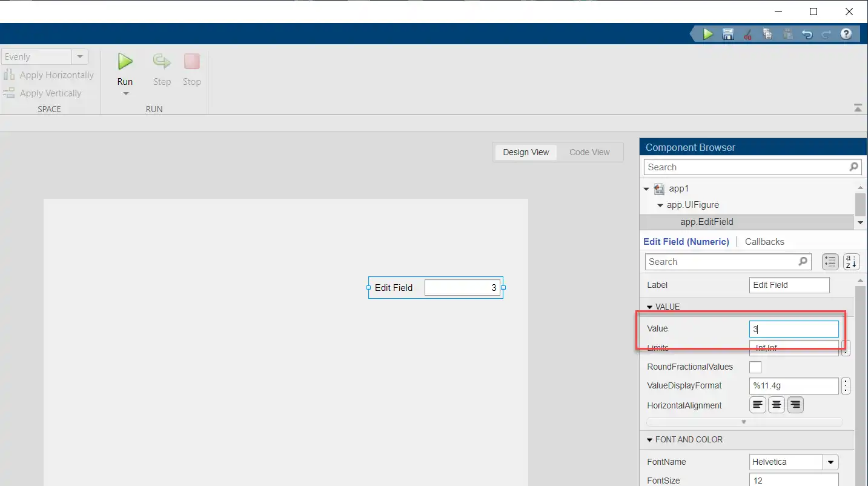868x486 pixels.
Task: Expand the Run button's dropdown arrow
Action: tap(126, 94)
